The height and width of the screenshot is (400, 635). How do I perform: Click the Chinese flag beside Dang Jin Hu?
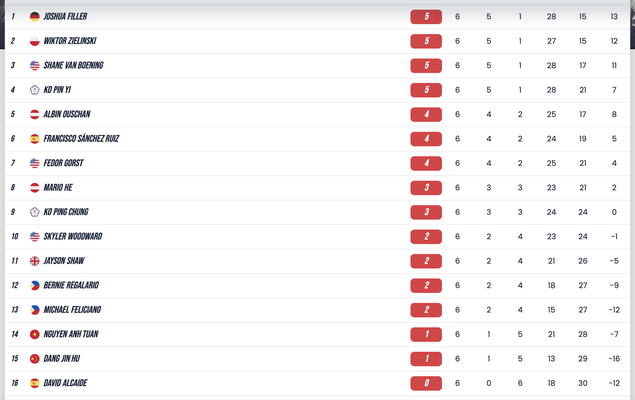click(x=35, y=358)
